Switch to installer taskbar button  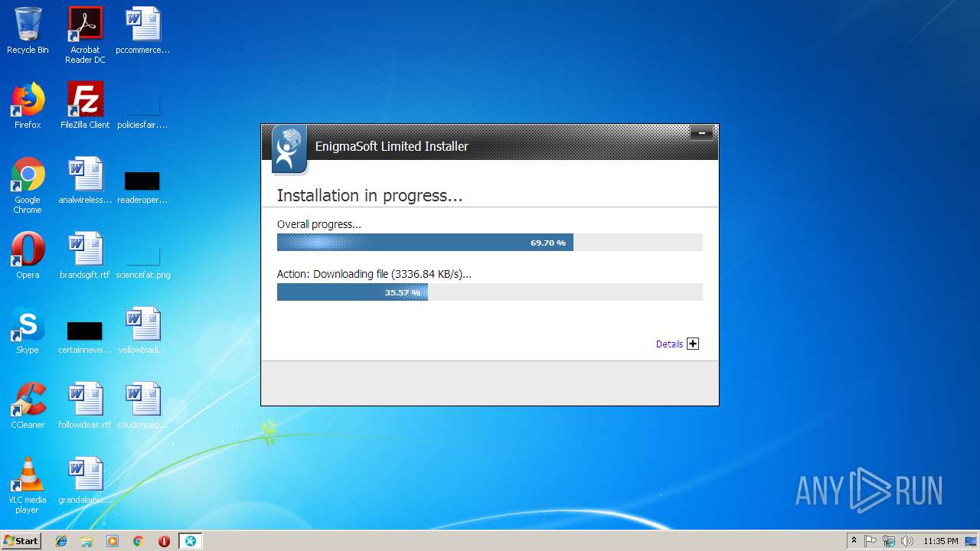190,541
